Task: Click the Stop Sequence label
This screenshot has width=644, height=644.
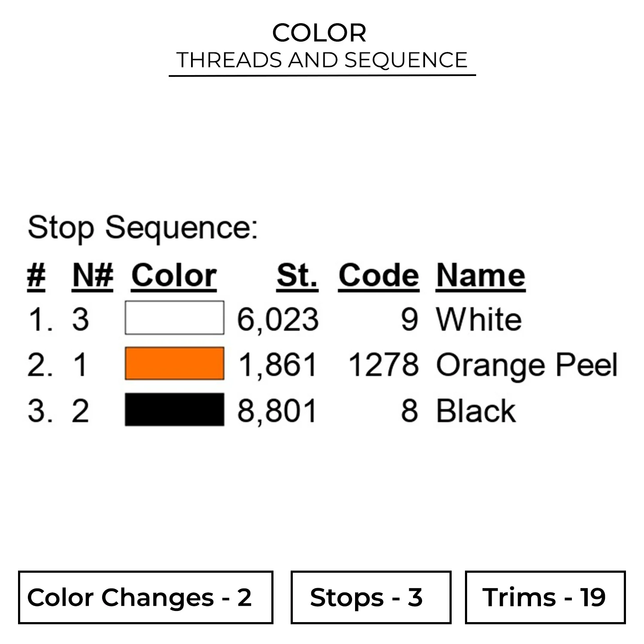Action: coord(143,228)
